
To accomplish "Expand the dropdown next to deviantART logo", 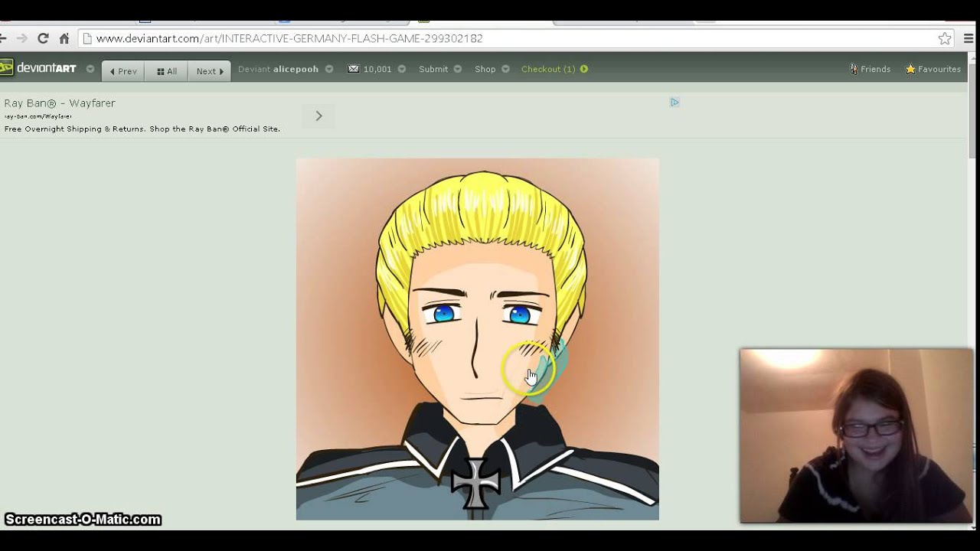I will pos(90,69).
